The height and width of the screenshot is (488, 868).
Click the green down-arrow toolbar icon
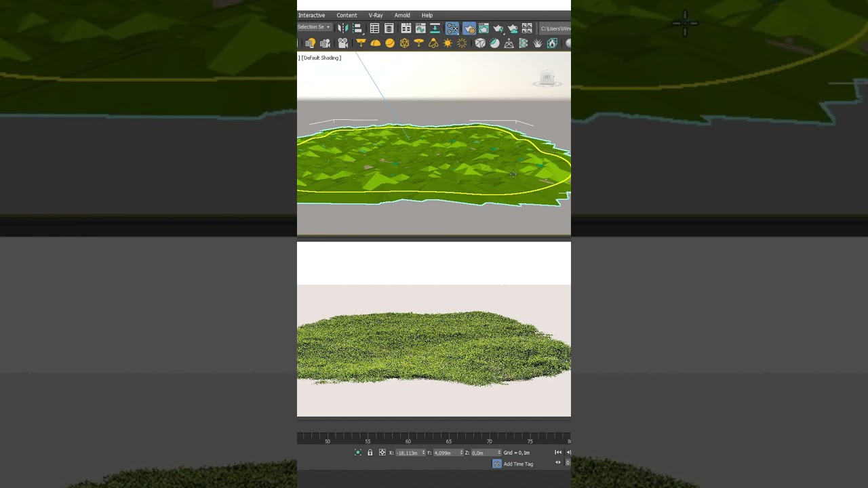435,28
